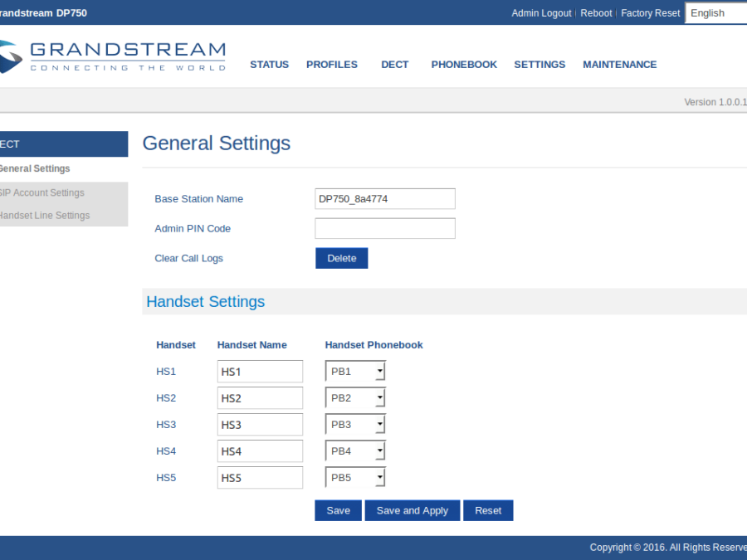747x560 pixels.
Task: Click the Save and Apply button
Action: [412, 511]
